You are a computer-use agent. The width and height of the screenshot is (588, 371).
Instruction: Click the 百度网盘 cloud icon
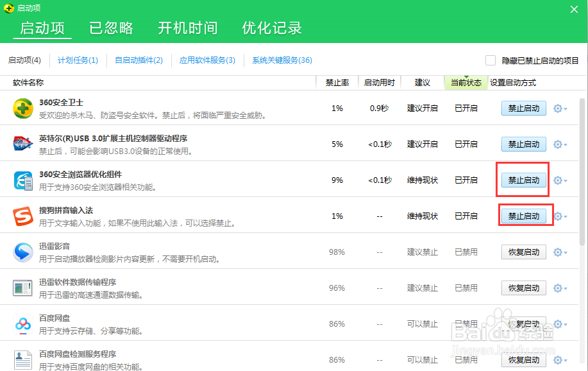click(x=23, y=324)
